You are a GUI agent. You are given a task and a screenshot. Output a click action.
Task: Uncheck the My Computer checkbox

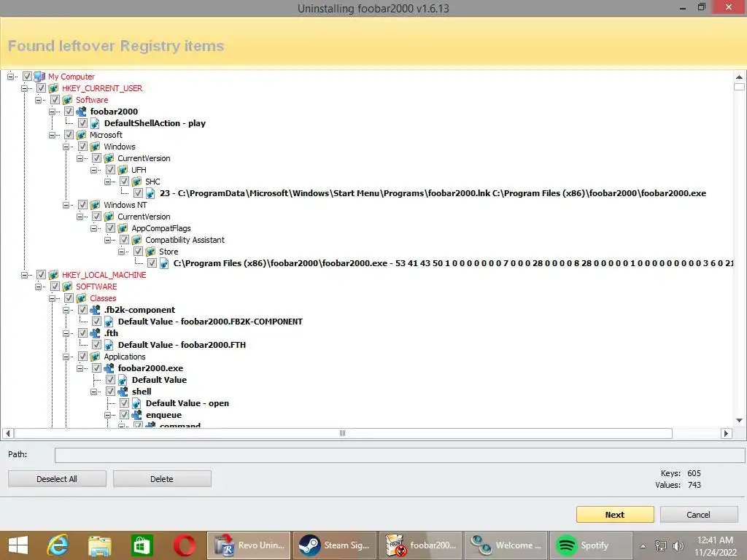coord(27,76)
